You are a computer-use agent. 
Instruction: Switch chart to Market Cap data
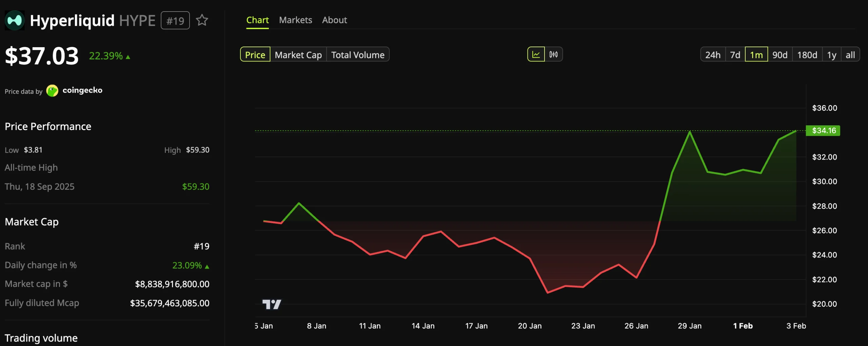tap(298, 54)
